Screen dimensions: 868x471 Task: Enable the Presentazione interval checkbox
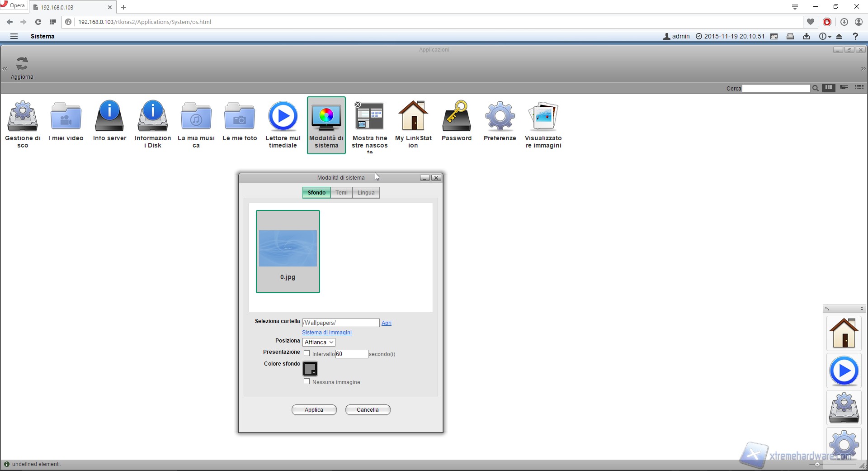(307, 353)
